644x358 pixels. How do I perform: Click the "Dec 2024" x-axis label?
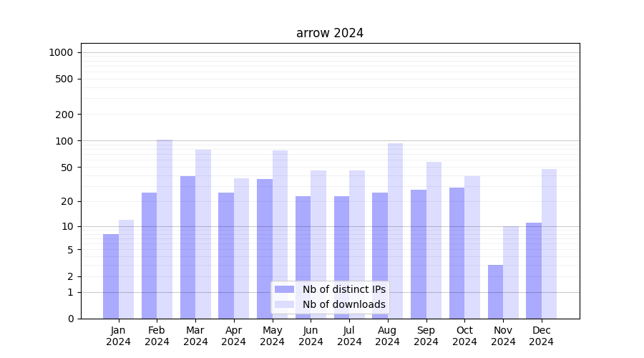(542, 336)
